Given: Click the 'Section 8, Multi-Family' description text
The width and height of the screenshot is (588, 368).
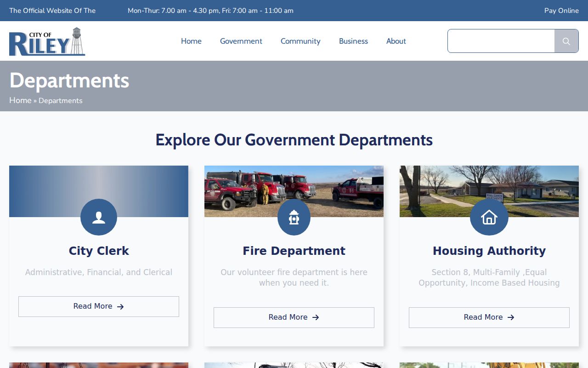Looking at the screenshot, I should (489, 277).
